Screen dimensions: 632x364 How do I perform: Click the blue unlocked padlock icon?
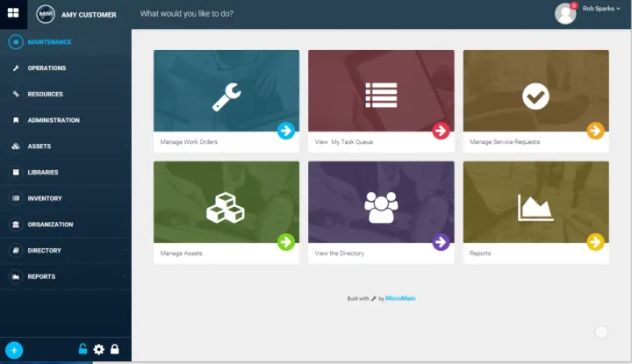click(x=83, y=349)
